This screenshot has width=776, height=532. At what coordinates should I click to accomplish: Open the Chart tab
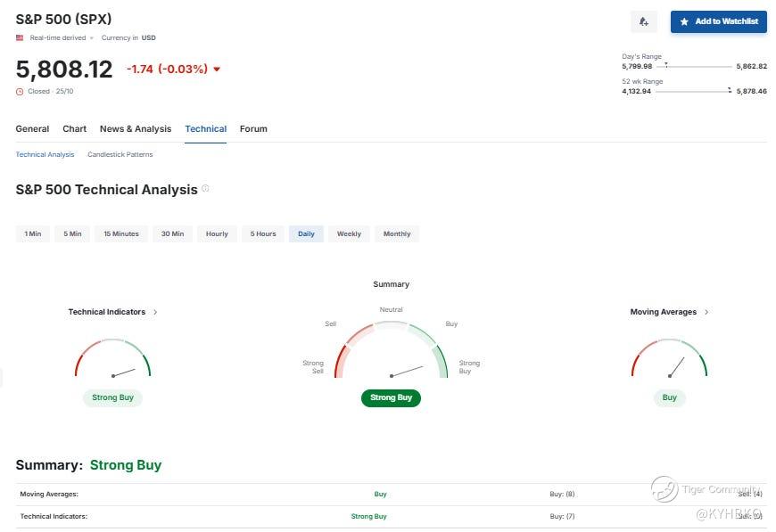75,129
